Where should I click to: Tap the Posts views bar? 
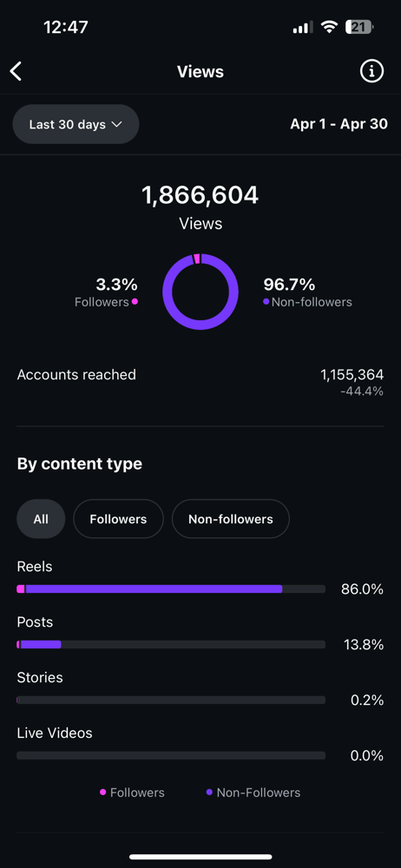(171, 645)
